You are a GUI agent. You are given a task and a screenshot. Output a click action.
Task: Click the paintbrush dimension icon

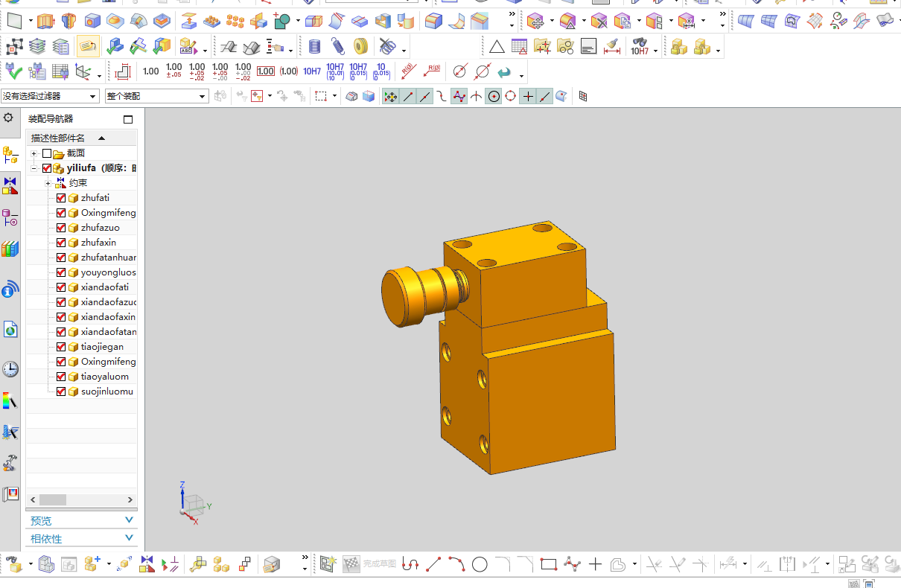pos(611,47)
